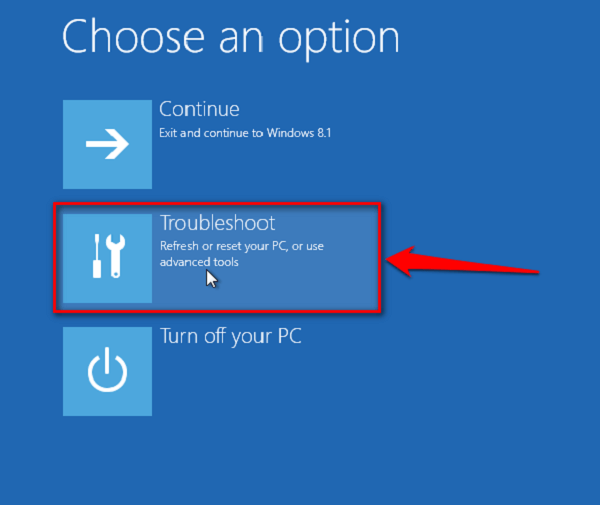
Task: Click "Exit and continue to Windows 8.1" text
Action: click(x=245, y=133)
